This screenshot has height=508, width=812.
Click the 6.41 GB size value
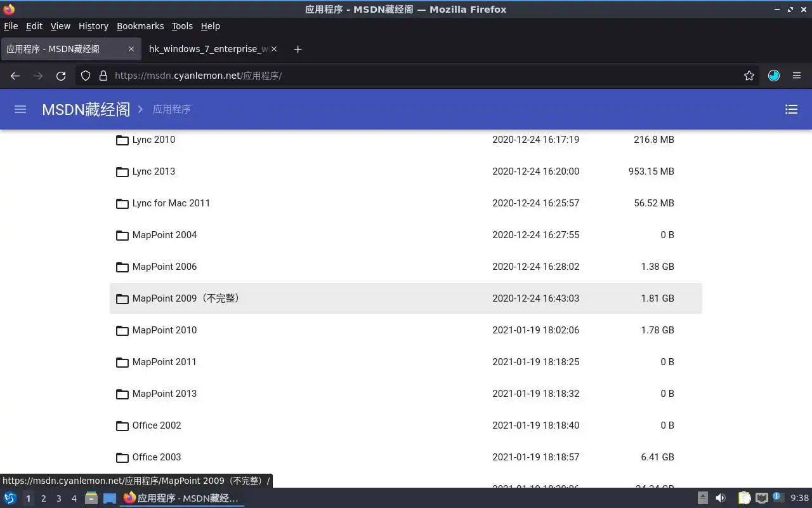pyautogui.click(x=657, y=457)
